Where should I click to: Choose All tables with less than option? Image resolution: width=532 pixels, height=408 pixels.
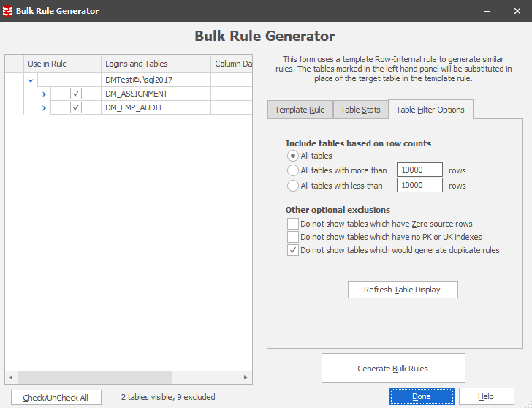click(293, 186)
